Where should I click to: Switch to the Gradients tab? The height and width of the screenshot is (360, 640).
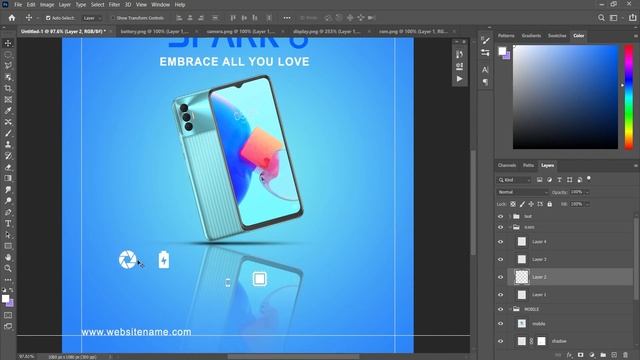pyautogui.click(x=531, y=36)
